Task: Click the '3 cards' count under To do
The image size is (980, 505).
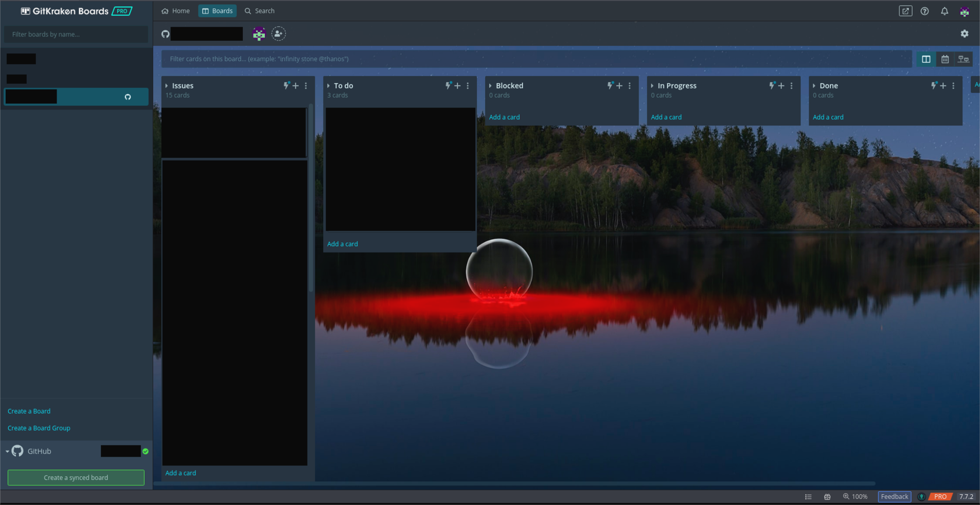Action: 337,96
